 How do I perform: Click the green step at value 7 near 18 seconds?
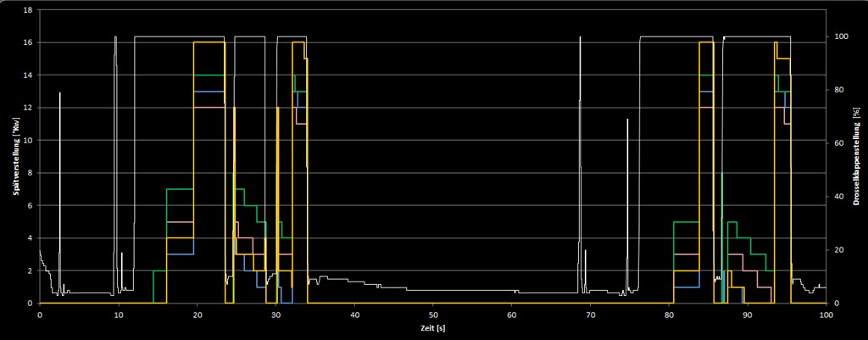[x=180, y=189]
